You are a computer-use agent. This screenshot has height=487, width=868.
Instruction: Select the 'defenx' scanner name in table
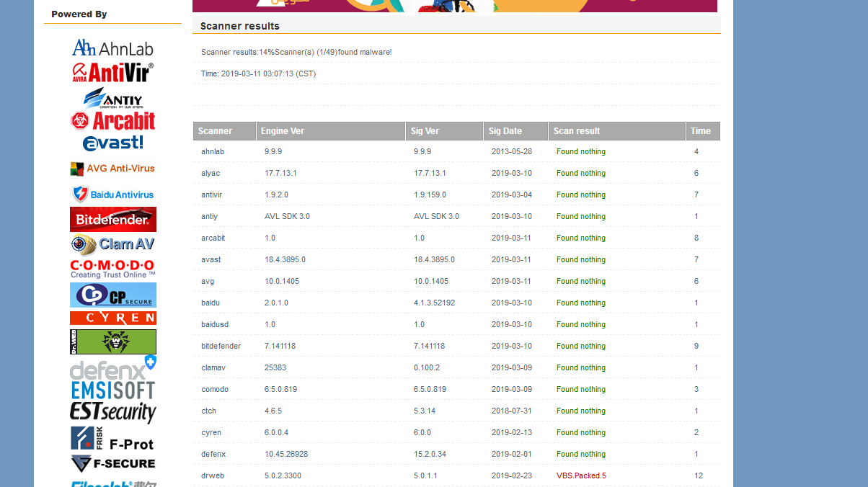tap(213, 454)
